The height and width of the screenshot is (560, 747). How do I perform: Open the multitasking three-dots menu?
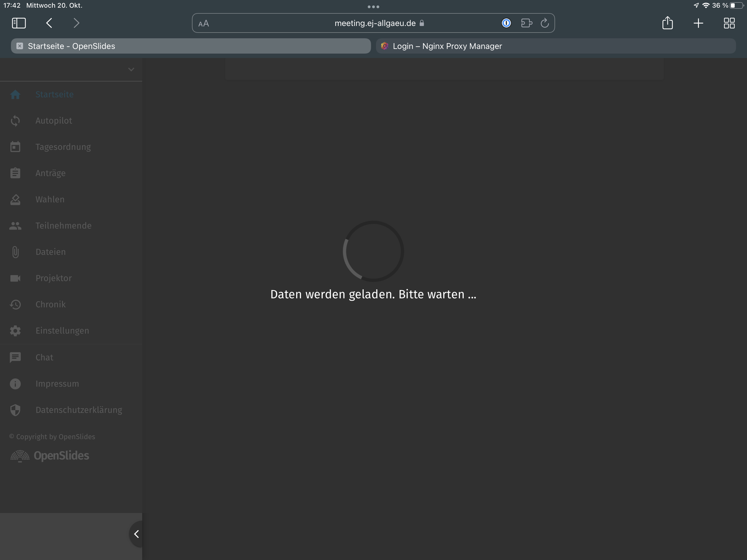tap(373, 7)
